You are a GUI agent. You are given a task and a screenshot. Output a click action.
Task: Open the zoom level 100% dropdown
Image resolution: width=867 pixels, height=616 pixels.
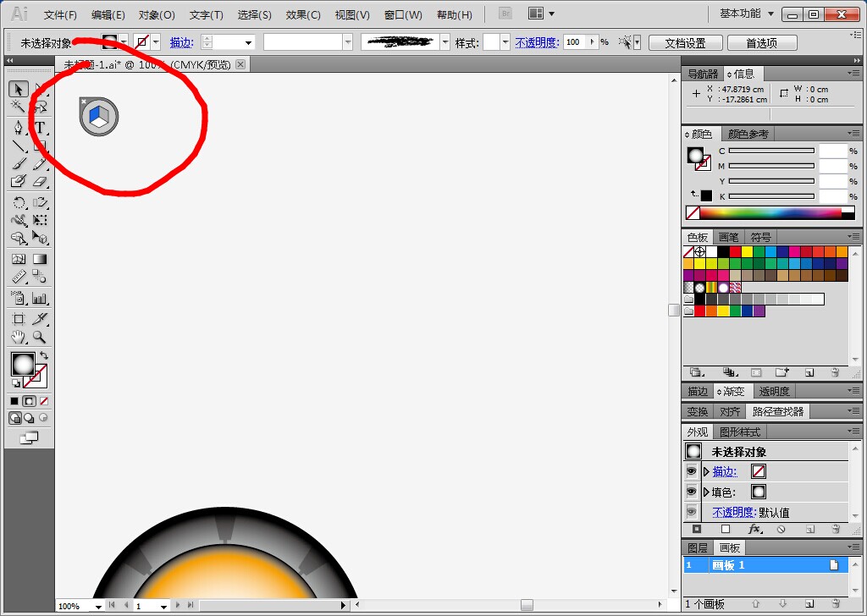pyautogui.click(x=98, y=606)
